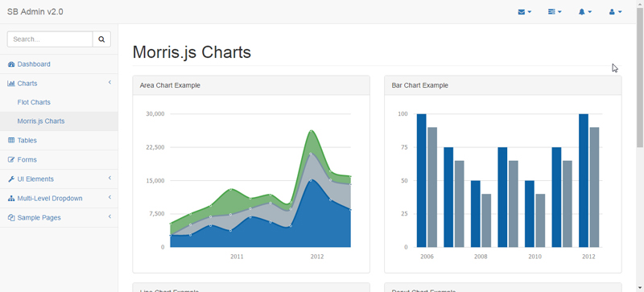Click the gray 2006 bar
This screenshot has width=644, height=292.
pos(432,187)
